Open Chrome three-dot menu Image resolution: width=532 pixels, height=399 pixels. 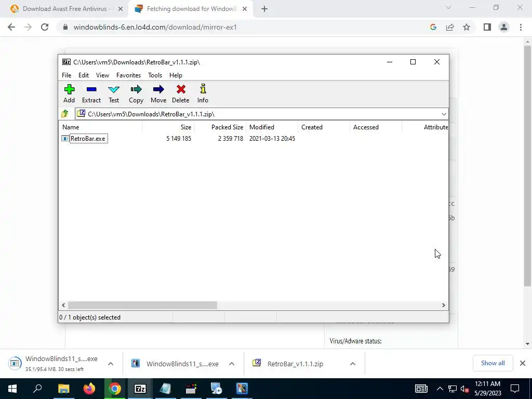coord(521,27)
